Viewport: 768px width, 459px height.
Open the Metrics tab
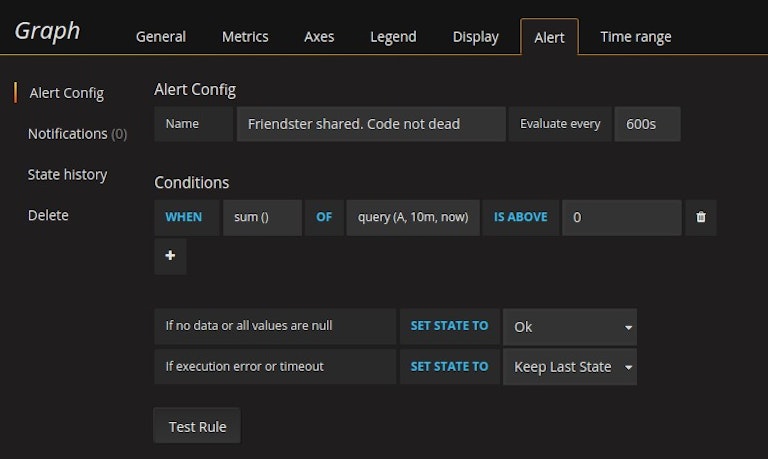coord(245,36)
